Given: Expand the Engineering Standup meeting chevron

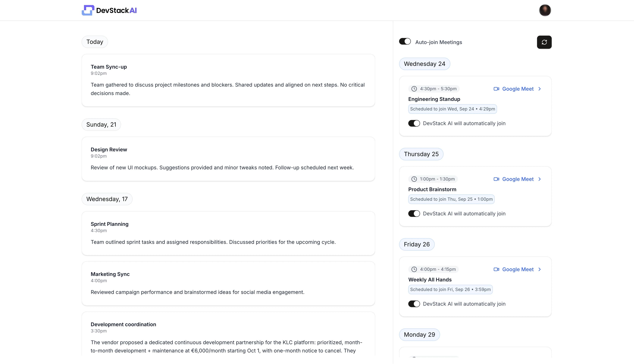Looking at the screenshot, I should pos(539,89).
